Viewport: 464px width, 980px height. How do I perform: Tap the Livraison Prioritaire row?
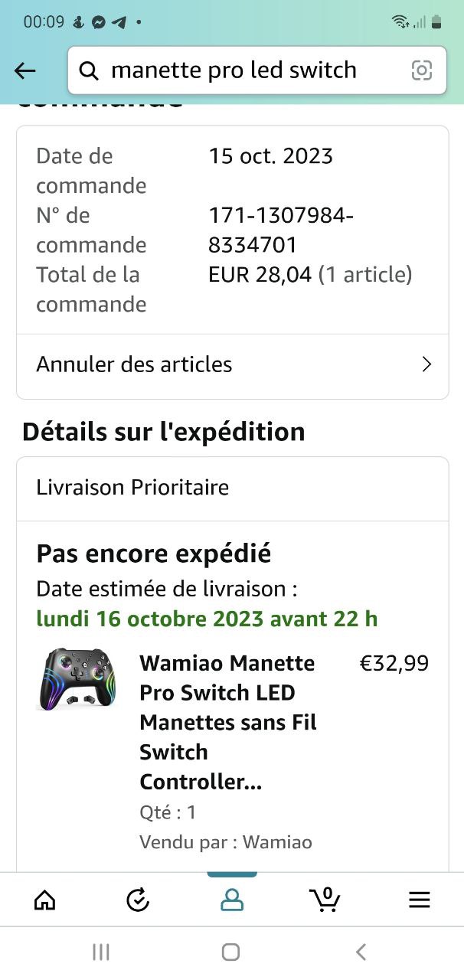[232, 488]
